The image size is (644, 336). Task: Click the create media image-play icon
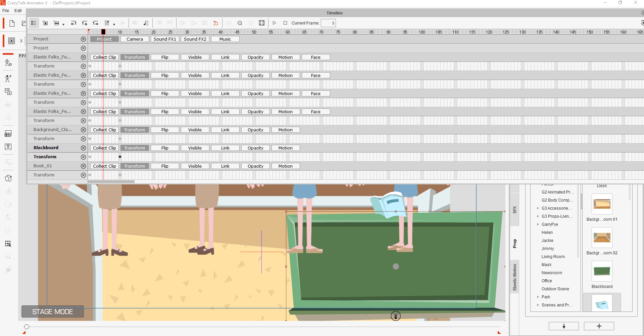(x=8, y=91)
